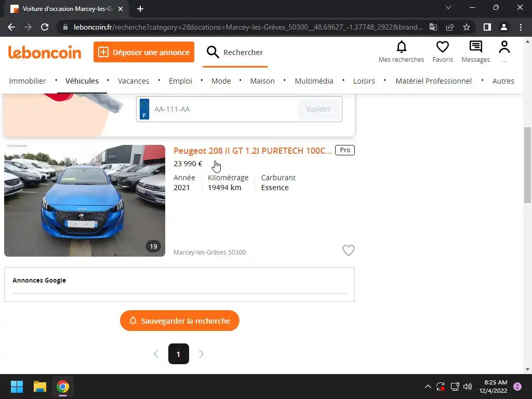Click Sauvegarder la recherche button
The image size is (532, 399).
pos(179,321)
